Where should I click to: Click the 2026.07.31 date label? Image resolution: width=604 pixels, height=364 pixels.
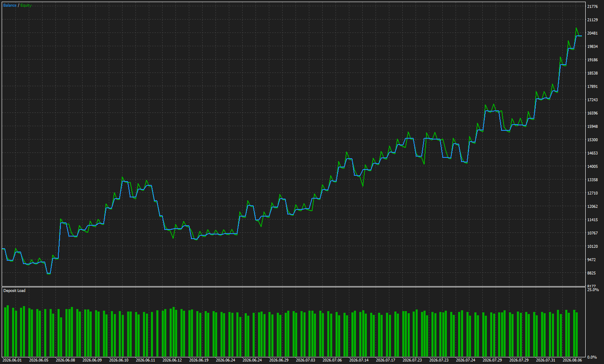(x=546, y=360)
